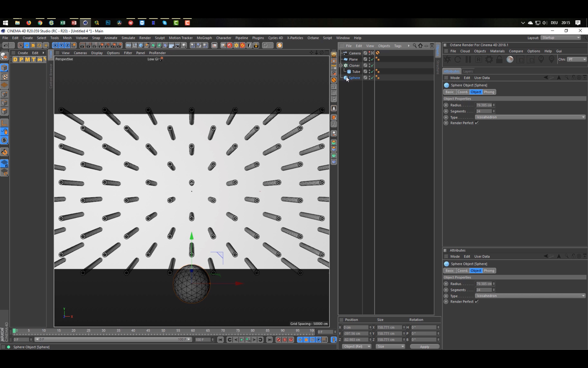The height and width of the screenshot is (368, 588).
Task: Toggle Tube visibility dots
Action: pos(369,71)
